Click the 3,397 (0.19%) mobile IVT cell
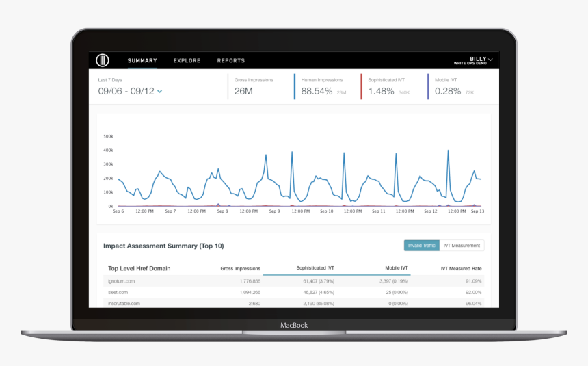The height and width of the screenshot is (366, 588). coord(393,281)
